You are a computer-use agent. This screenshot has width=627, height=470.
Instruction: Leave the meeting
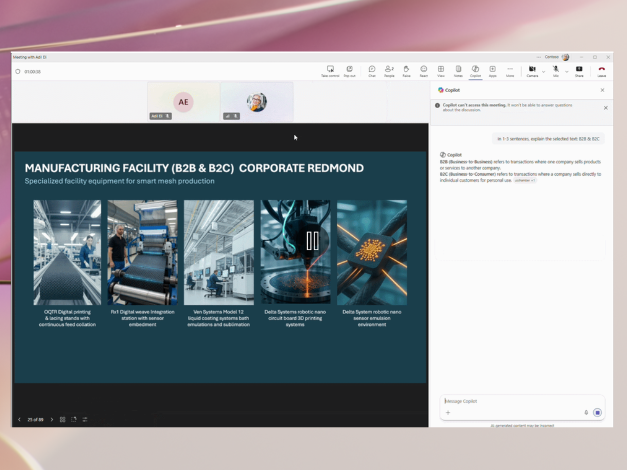coord(602,69)
